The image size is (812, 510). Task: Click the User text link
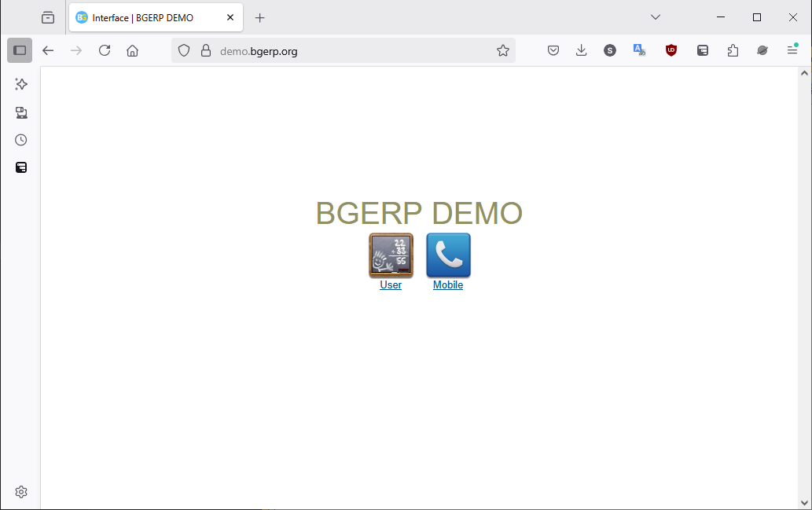pyautogui.click(x=391, y=285)
